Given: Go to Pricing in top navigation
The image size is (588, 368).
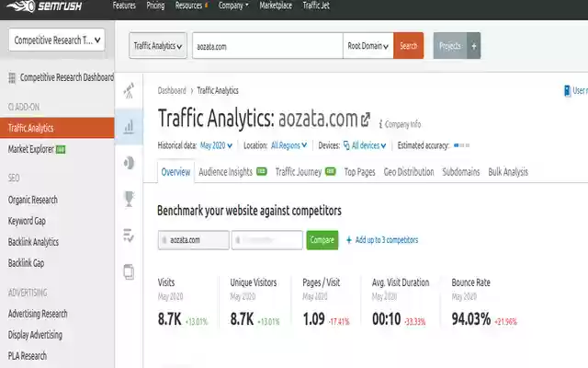Looking at the screenshot, I should (x=155, y=6).
